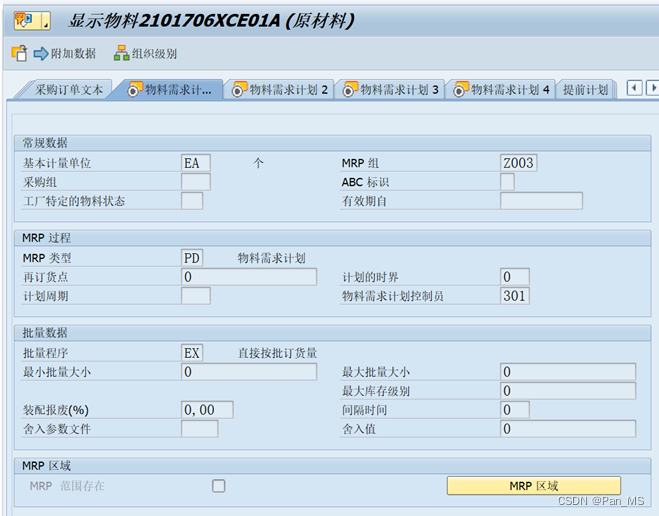Click the 最大库存级别 field
Image resolution: width=659 pixels, height=516 pixels.
(568, 391)
